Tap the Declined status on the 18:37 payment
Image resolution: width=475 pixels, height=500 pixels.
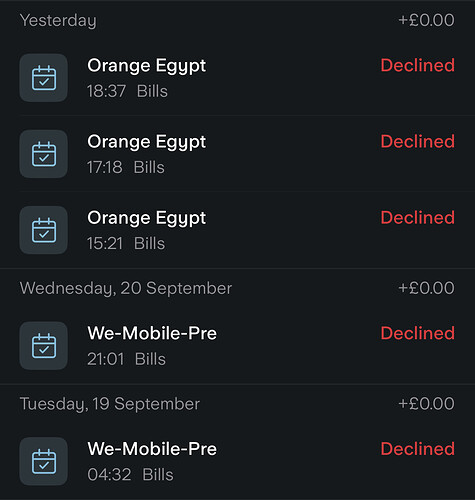(418, 65)
